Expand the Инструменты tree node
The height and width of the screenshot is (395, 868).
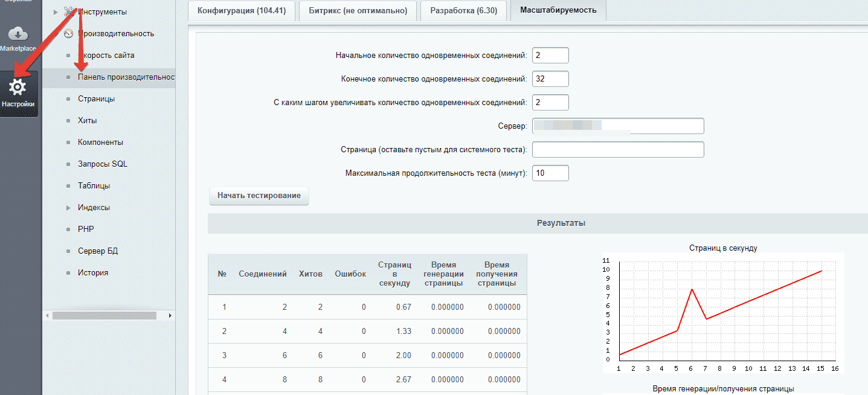pos(56,11)
